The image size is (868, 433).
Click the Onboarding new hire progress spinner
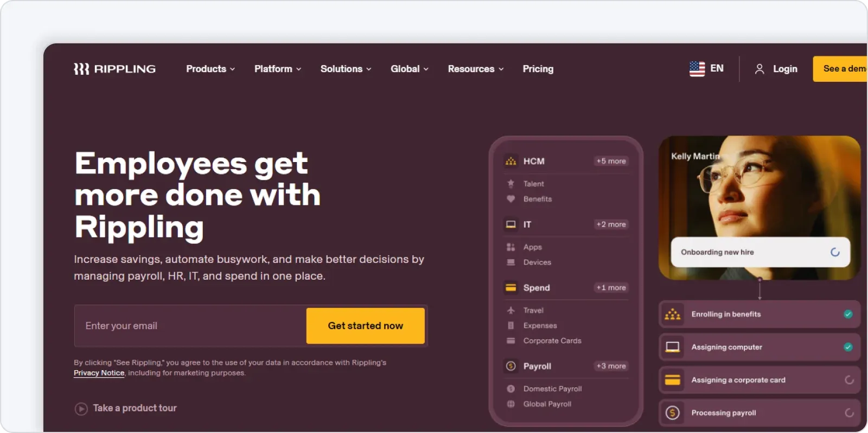(835, 252)
